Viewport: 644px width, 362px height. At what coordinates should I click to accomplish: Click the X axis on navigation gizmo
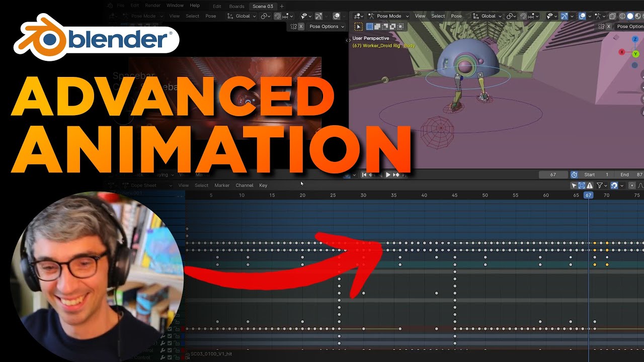[622, 52]
